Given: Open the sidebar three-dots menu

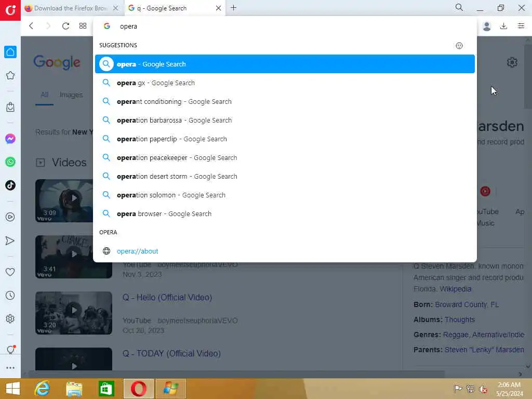Looking at the screenshot, I should pyautogui.click(x=10, y=368).
